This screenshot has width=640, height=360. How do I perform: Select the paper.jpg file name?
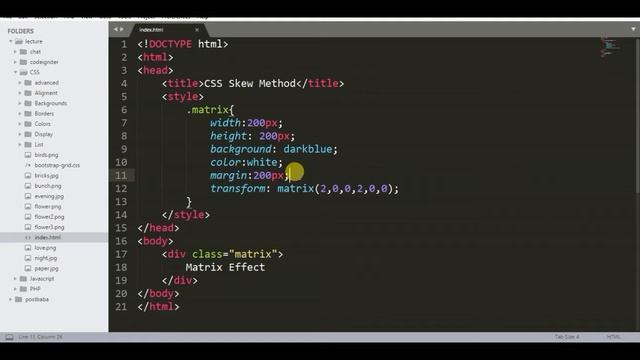[x=47, y=268]
